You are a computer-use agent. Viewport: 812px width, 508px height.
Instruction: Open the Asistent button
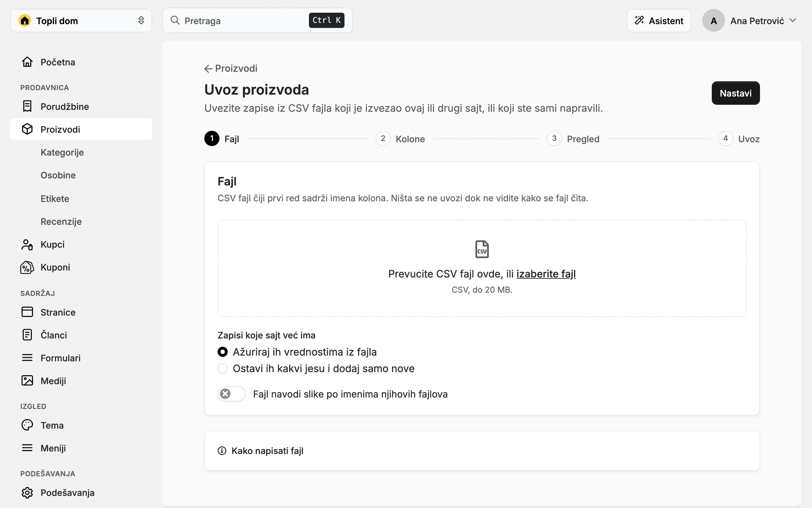coord(659,21)
